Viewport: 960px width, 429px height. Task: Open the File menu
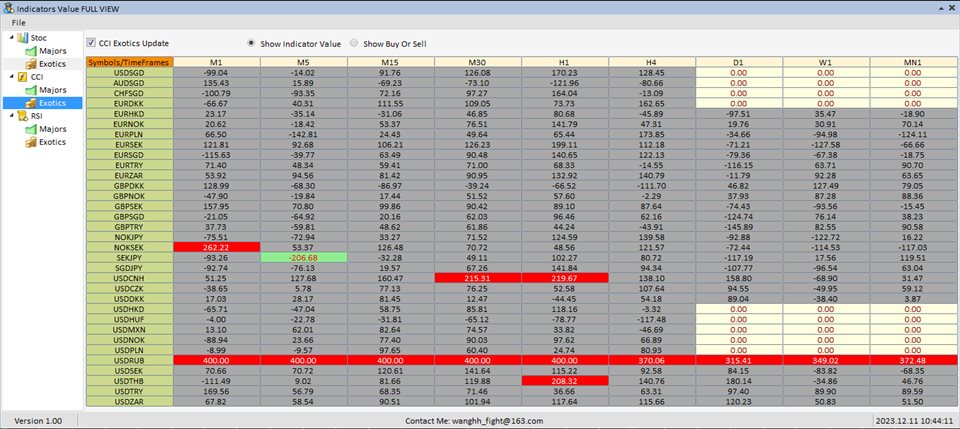tap(18, 23)
